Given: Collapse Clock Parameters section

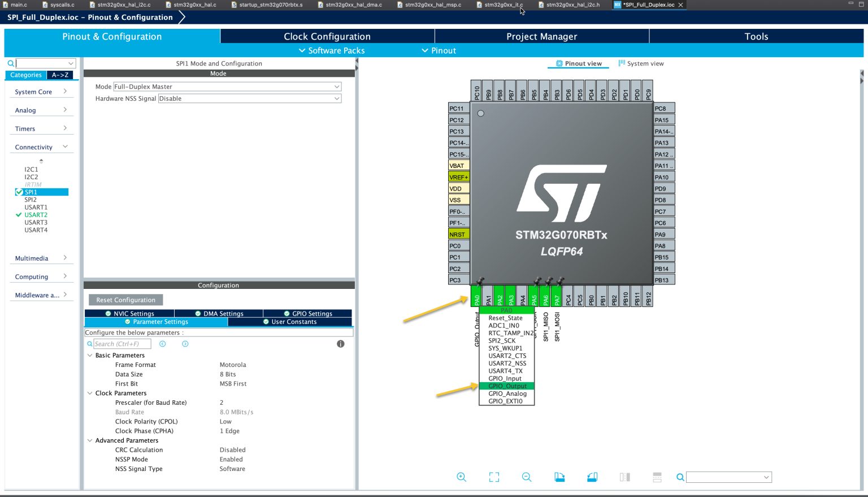Looking at the screenshot, I should coord(90,393).
